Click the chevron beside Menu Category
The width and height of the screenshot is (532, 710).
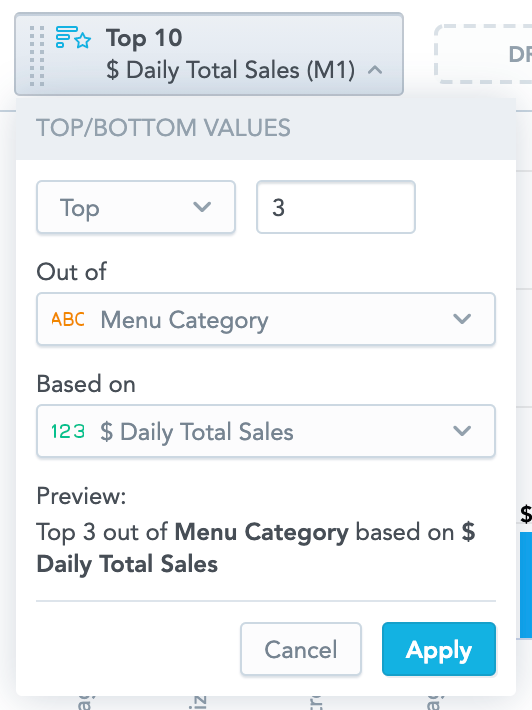pos(462,319)
